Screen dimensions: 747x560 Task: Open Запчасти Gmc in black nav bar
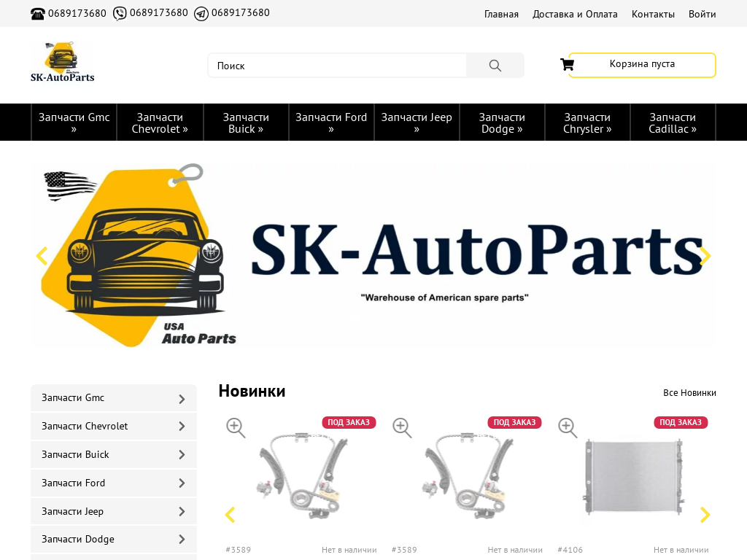point(74,122)
